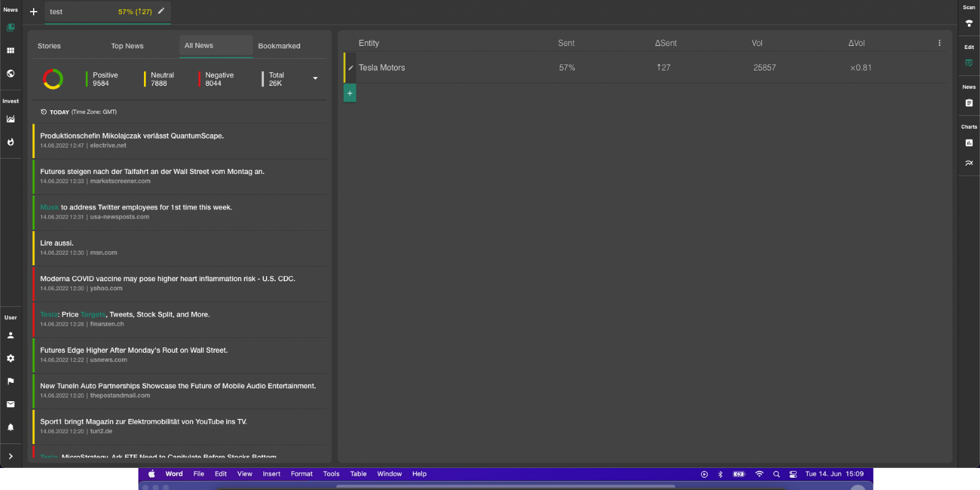The width and height of the screenshot is (980, 490).
Task: Open the Futures steigen nach der Talfahrt article
Action: click(x=179, y=176)
